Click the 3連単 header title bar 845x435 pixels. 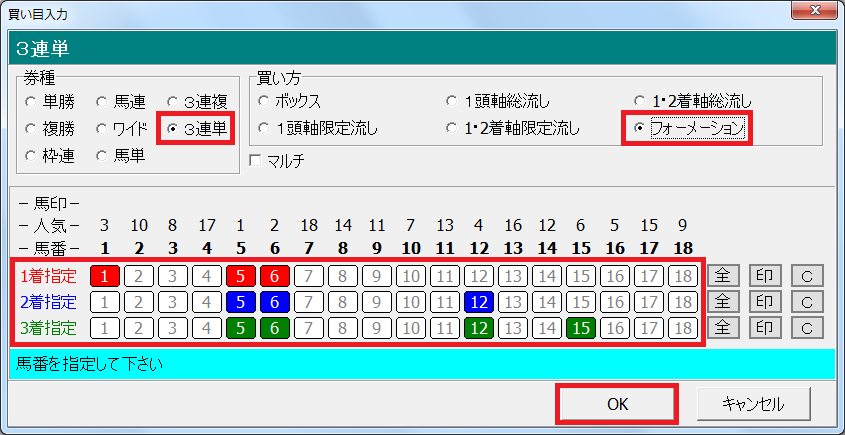click(422, 50)
